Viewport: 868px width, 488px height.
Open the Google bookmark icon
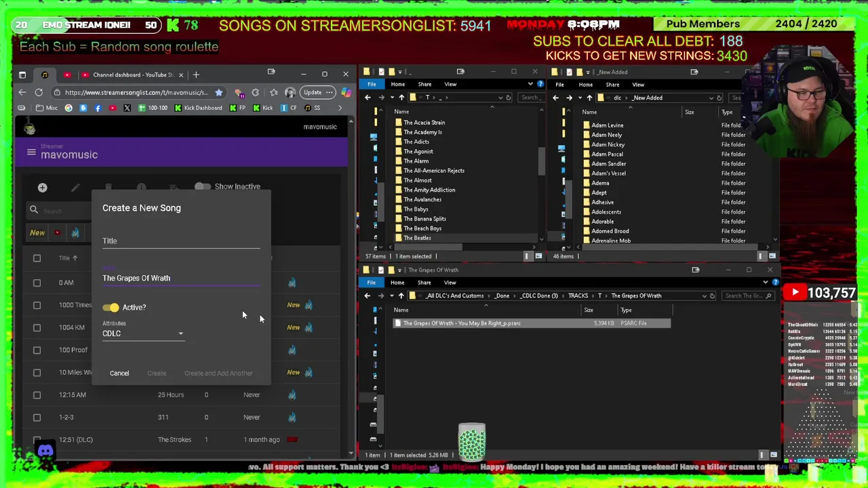[68, 108]
